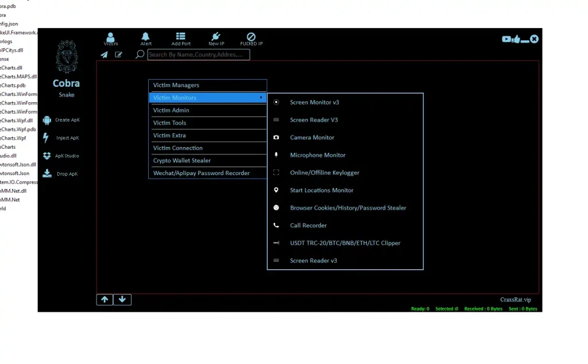Open the Screen Monitor v3 tool
The width and height of the screenshot is (588, 364).
(315, 102)
